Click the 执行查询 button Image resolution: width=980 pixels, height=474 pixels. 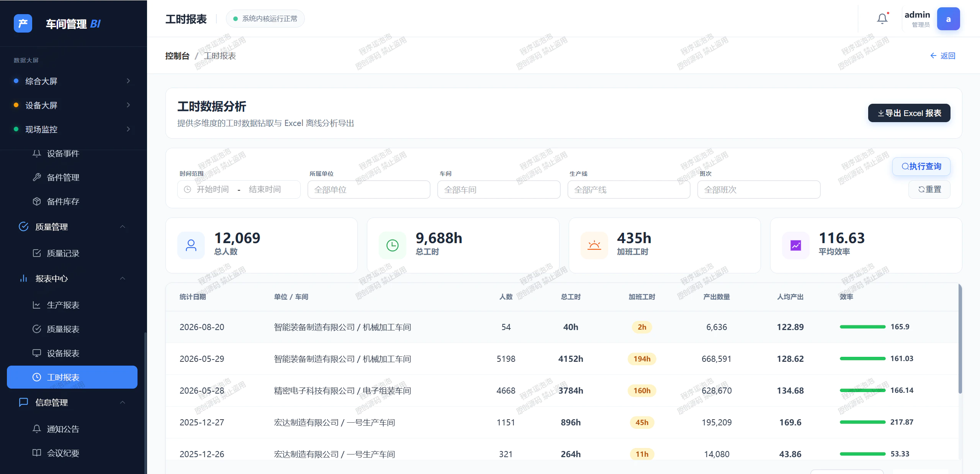921,166
